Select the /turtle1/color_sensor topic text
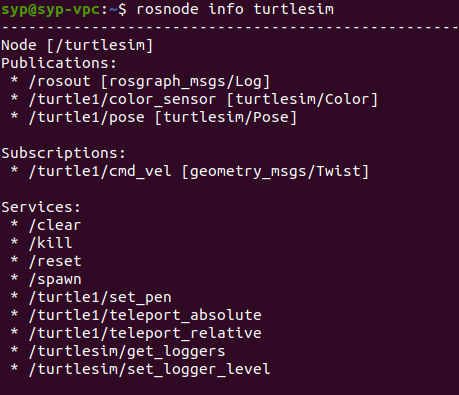The image size is (459, 395). (122, 99)
